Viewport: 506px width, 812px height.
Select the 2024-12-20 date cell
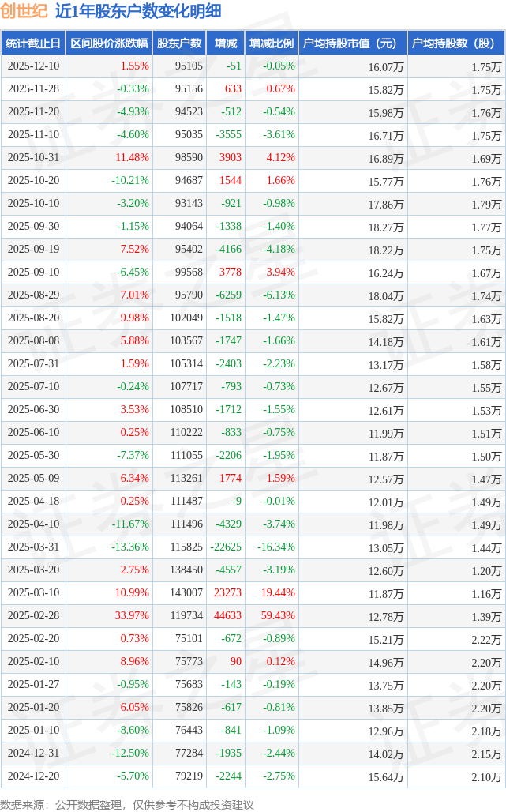coord(33,776)
